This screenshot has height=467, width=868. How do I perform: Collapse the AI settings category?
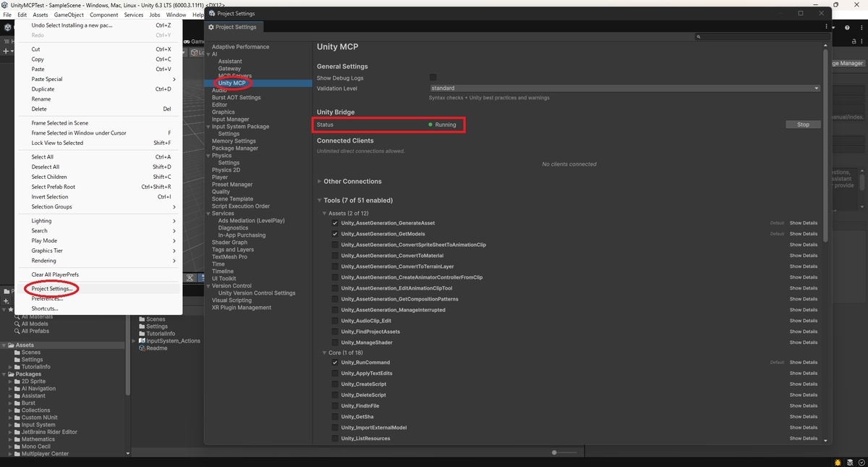pos(208,54)
